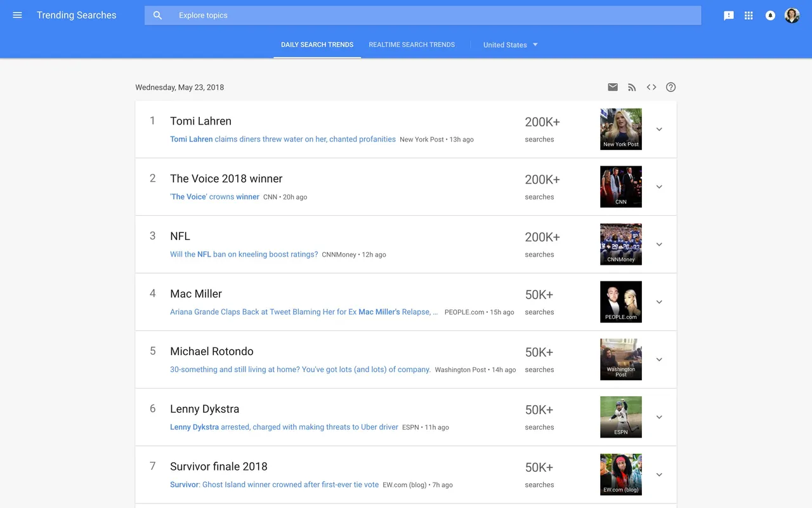The height and width of the screenshot is (508, 812).
Task: Open the United States country dropdown
Action: click(511, 44)
